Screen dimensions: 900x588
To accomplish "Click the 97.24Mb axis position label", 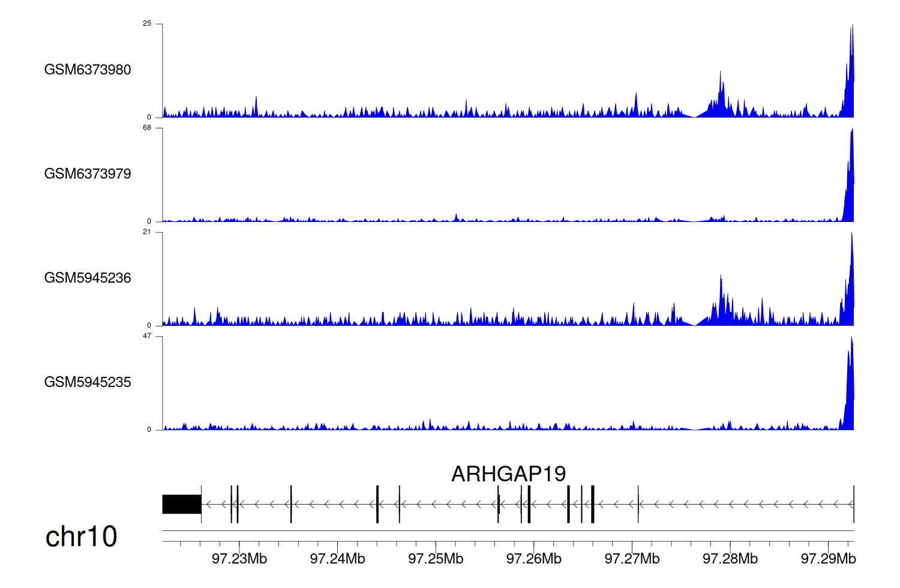I will [337, 559].
